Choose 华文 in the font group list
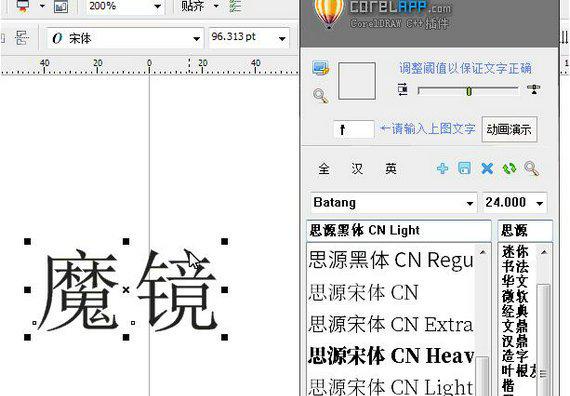570x396 pixels. (515, 281)
